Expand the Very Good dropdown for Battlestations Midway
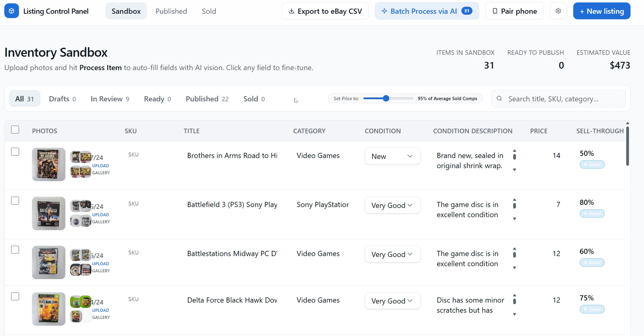This screenshot has height=336, width=644. [x=392, y=255]
